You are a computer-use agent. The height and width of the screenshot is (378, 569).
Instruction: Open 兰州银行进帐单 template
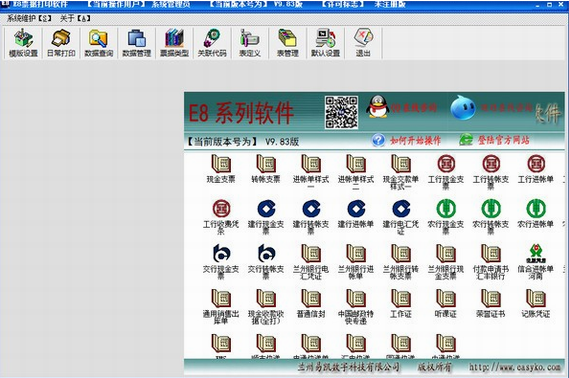pyautogui.click(x=356, y=262)
